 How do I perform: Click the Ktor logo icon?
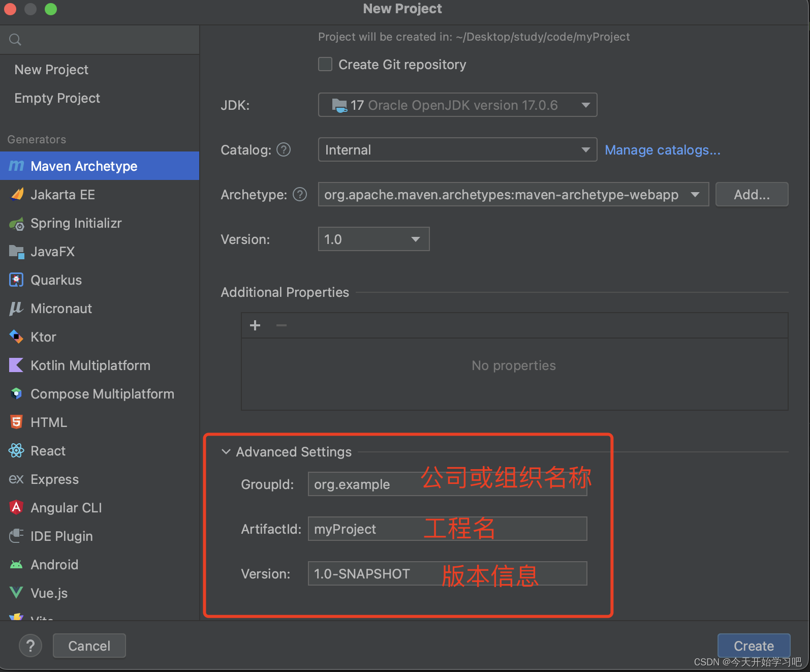[16, 337]
